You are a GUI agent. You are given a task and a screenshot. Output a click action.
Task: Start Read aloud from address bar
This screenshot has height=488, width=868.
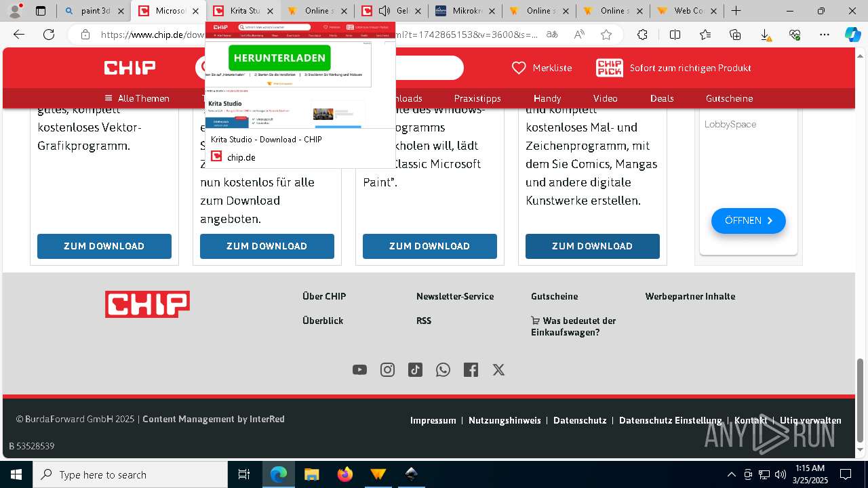click(x=579, y=35)
